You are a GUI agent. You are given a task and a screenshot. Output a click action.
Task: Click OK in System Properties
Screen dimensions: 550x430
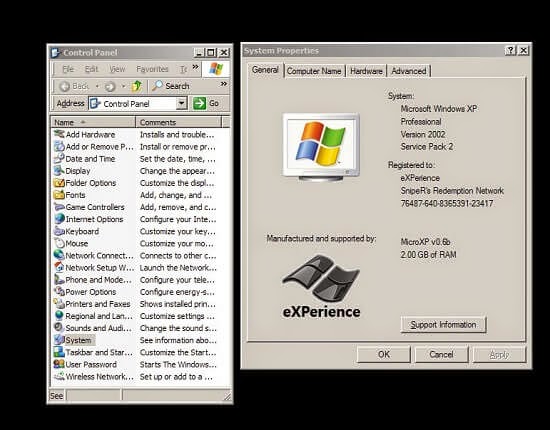click(x=384, y=354)
